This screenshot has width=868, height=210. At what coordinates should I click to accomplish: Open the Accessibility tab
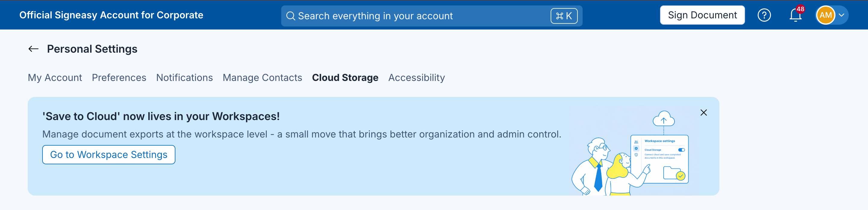point(417,78)
